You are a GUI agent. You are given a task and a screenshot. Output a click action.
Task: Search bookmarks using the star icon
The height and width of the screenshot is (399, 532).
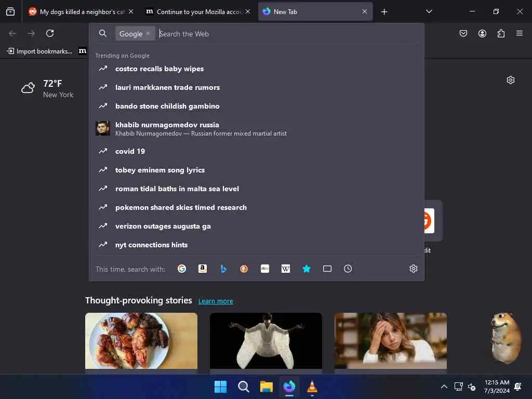(307, 269)
